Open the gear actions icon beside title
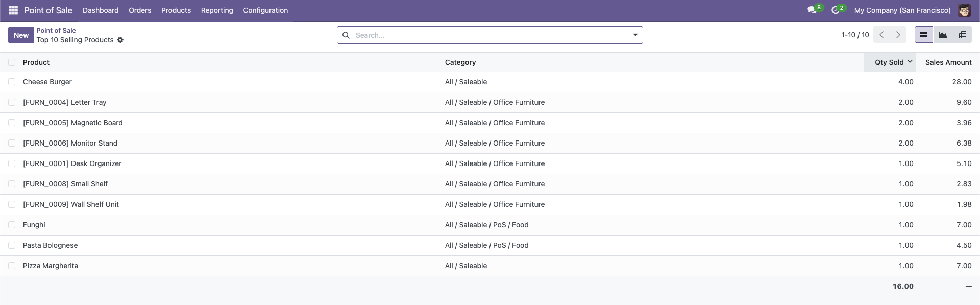This screenshot has width=980, height=305. pos(120,40)
